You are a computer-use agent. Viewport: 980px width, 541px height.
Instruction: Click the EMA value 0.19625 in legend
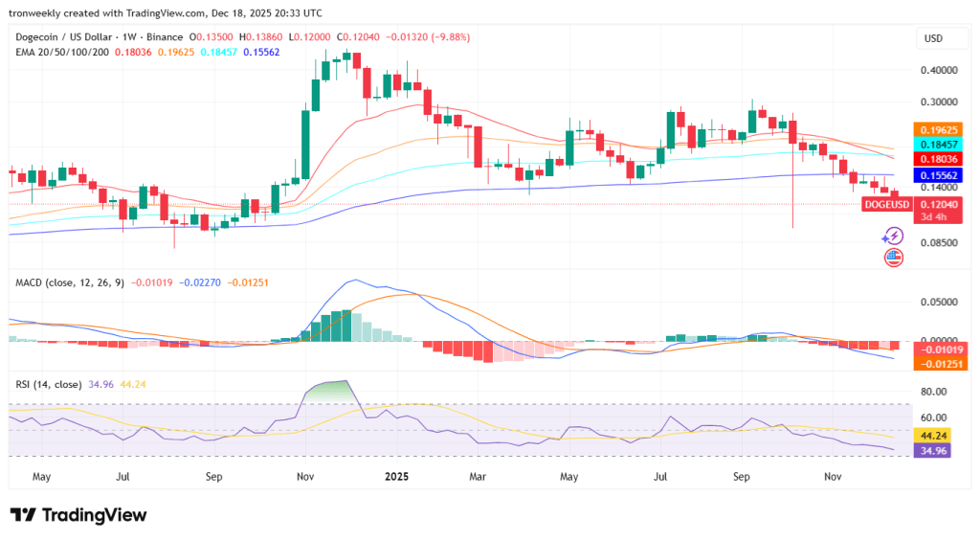176,53
